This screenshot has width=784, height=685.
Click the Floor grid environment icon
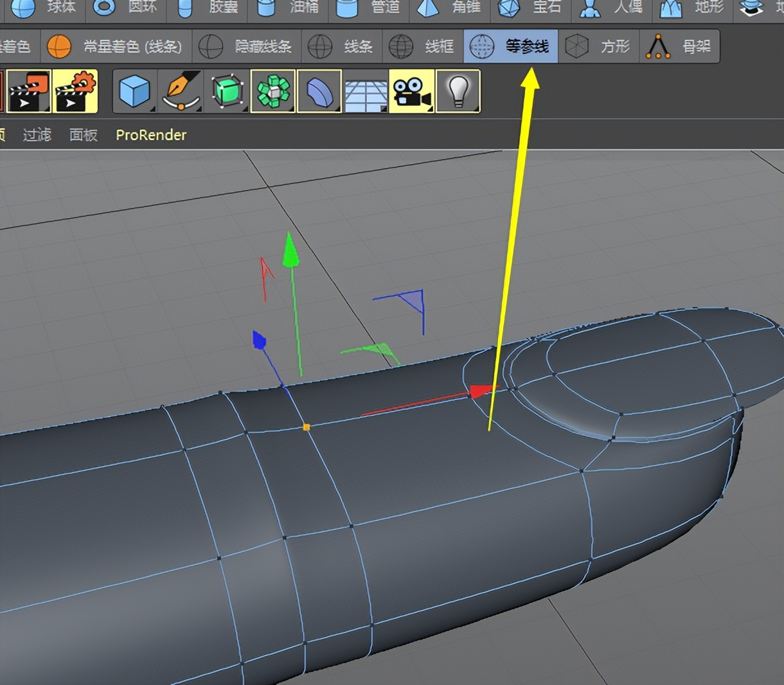366,91
